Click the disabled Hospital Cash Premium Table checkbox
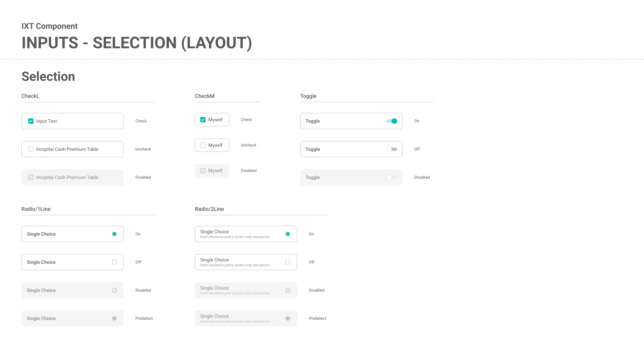644x362 pixels. [31, 177]
